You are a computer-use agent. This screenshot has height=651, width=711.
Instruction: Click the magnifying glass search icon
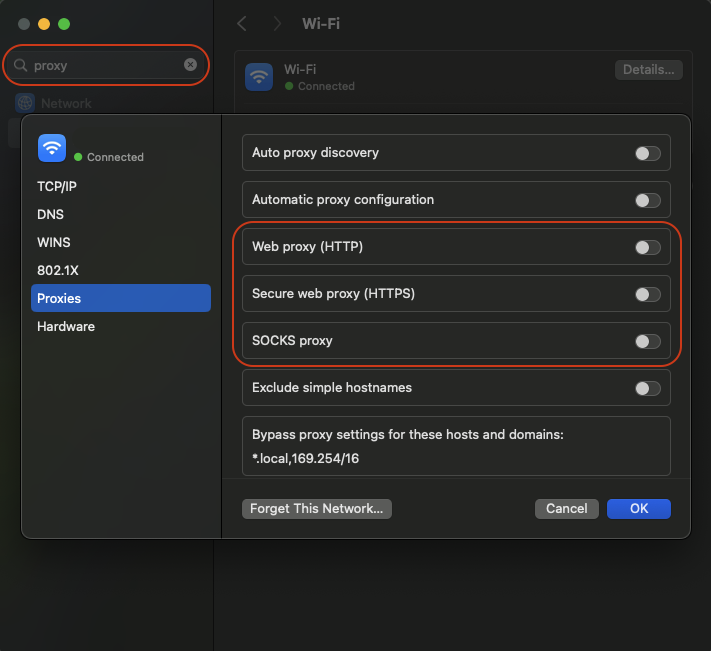point(20,66)
